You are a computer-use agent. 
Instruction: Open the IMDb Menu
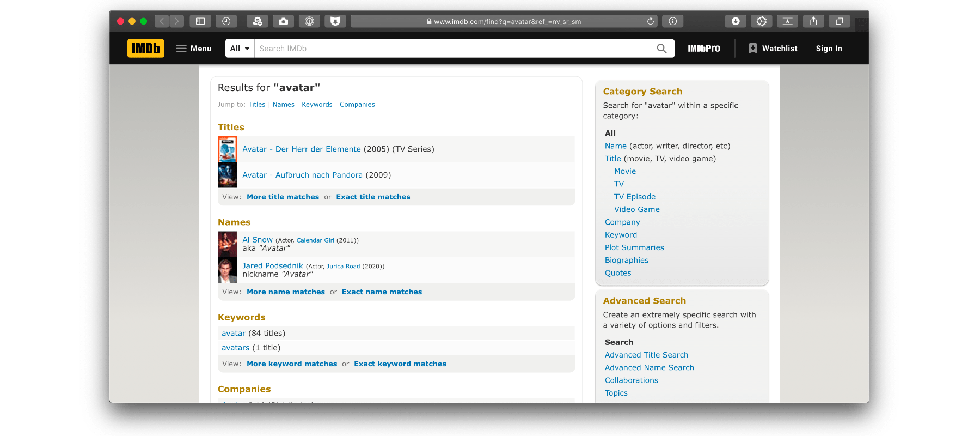(x=194, y=49)
